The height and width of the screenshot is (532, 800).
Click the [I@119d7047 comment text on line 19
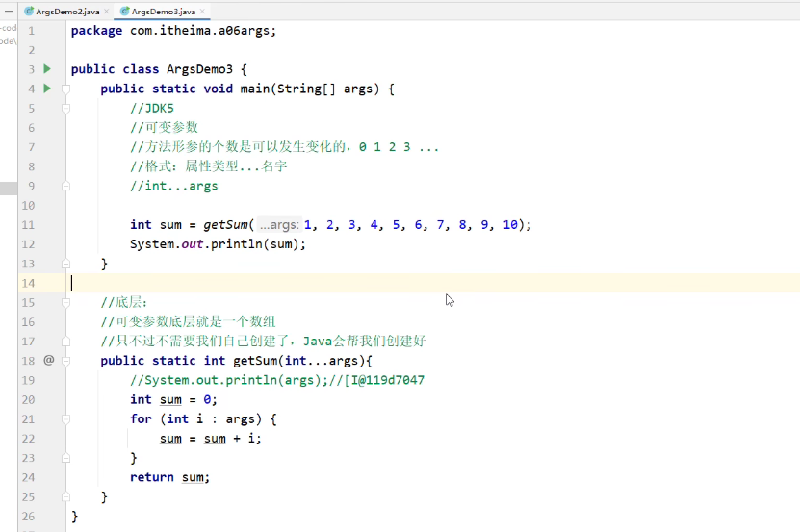[x=384, y=380]
